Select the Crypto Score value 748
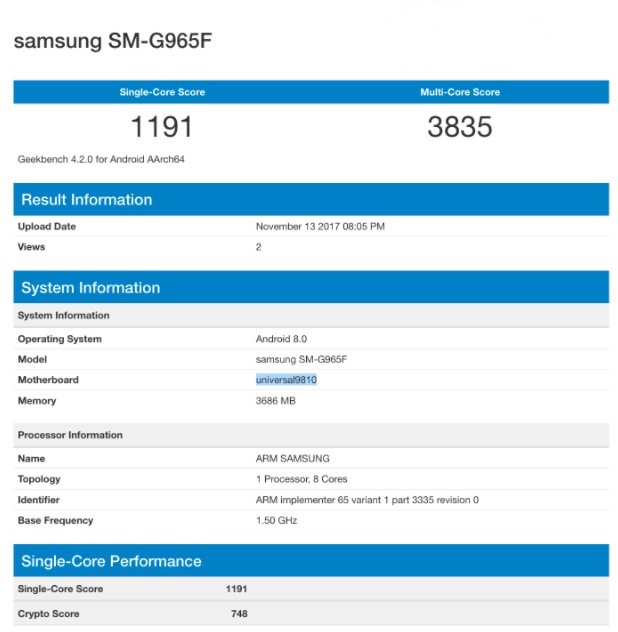Viewport: 618px width, 632px height. pyautogui.click(x=239, y=614)
